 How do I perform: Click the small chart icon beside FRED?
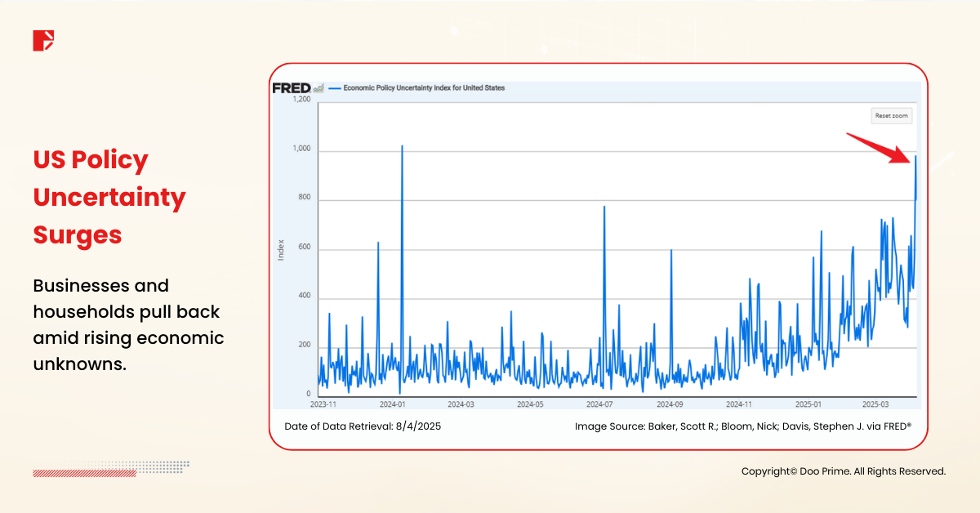click(318, 88)
